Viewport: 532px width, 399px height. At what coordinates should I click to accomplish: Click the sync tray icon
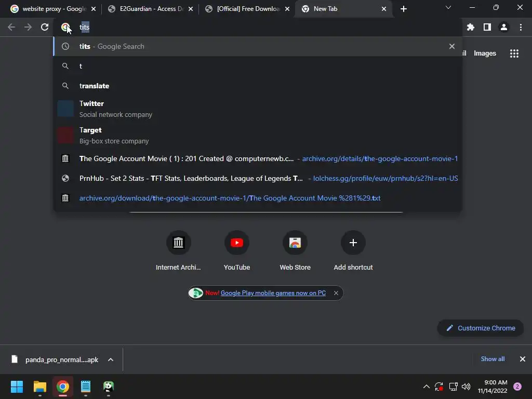coord(439,387)
